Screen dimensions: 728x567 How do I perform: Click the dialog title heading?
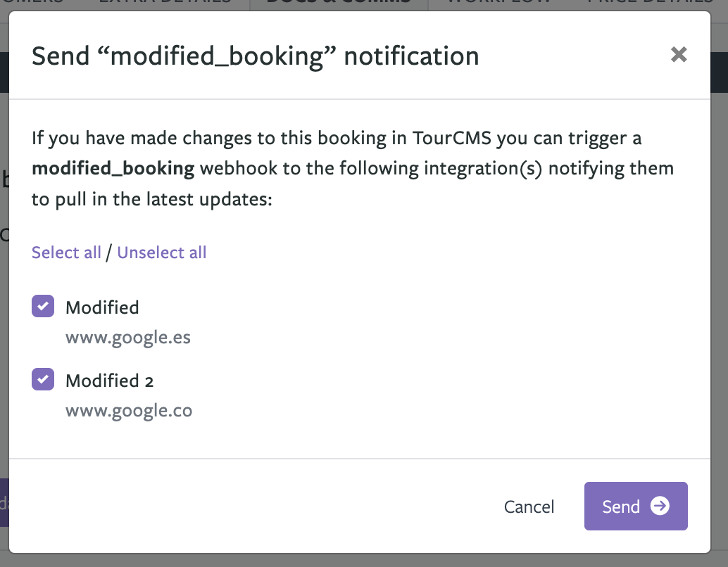tap(256, 56)
